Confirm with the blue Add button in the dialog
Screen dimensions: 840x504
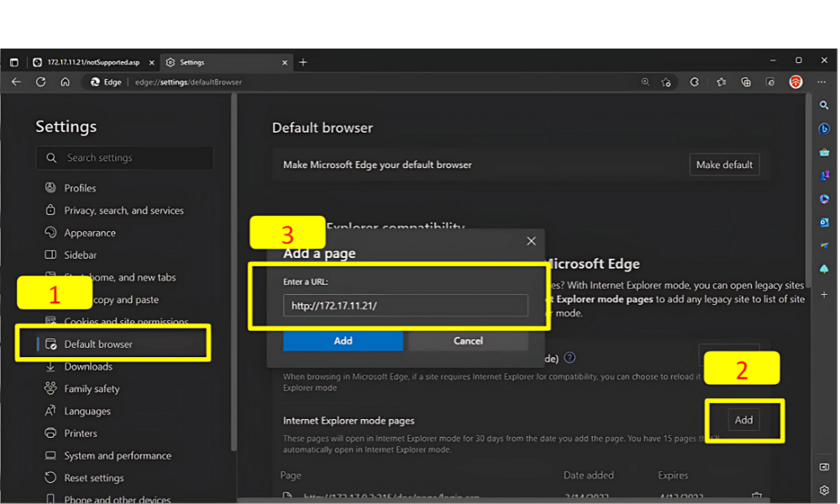[343, 341]
